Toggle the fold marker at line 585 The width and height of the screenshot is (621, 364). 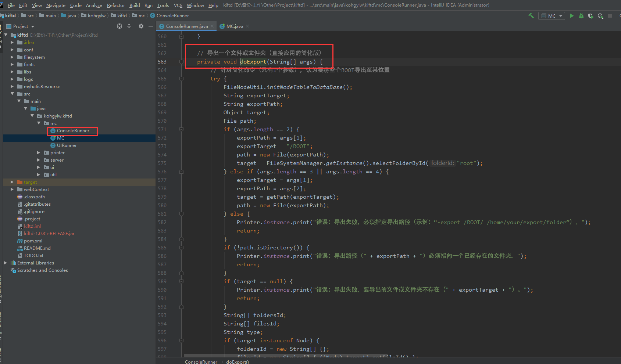[x=181, y=248]
